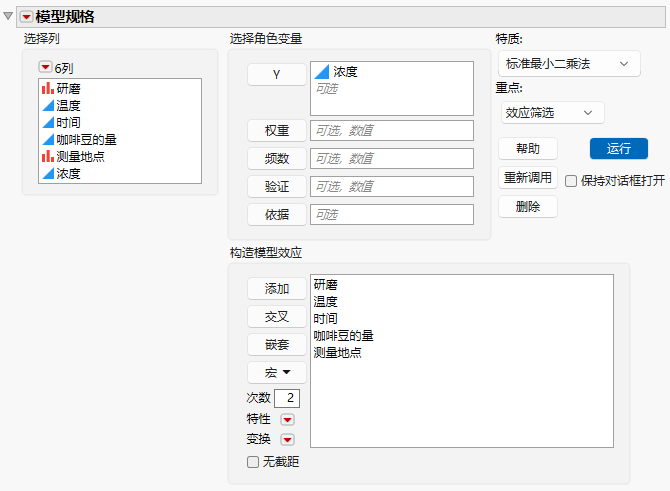Toggle the 无截距 checkbox
Image resolution: width=670 pixels, height=491 pixels.
click(253, 462)
